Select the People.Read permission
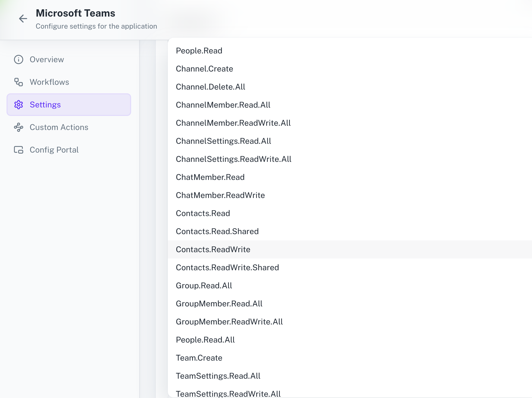The height and width of the screenshot is (398, 532). [x=199, y=50]
